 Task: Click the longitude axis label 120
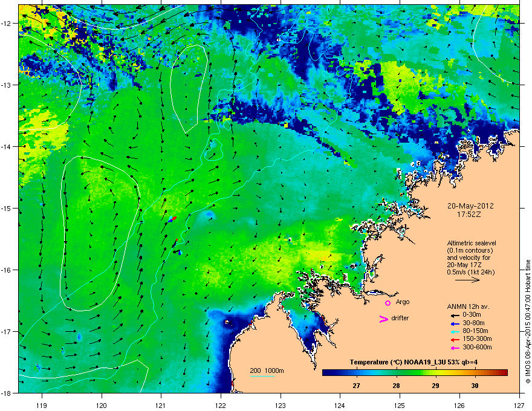102,406
